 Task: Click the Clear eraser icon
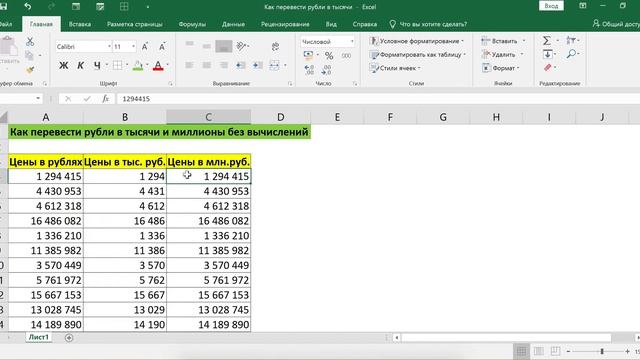[548, 67]
